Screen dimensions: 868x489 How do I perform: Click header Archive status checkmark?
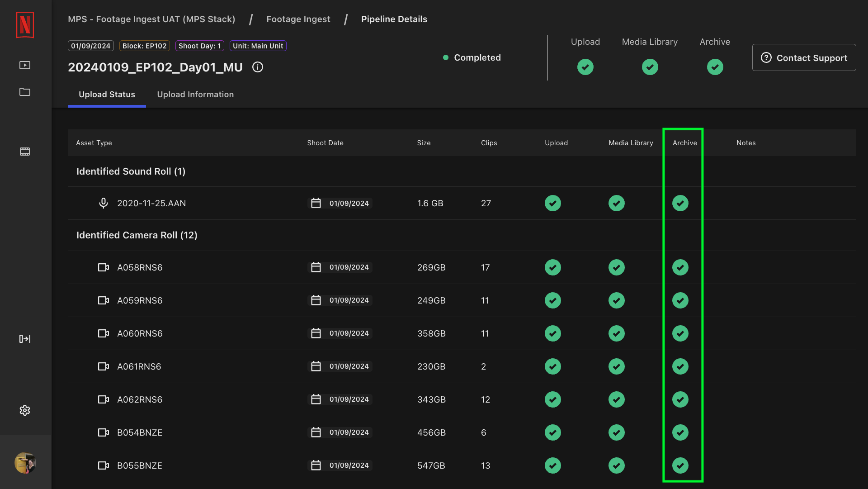point(715,67)
